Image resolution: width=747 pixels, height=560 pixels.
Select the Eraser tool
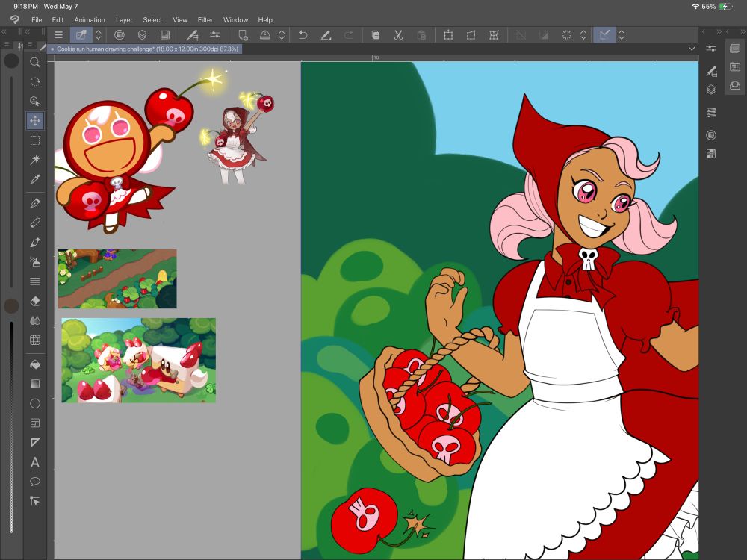click(35, 301)
